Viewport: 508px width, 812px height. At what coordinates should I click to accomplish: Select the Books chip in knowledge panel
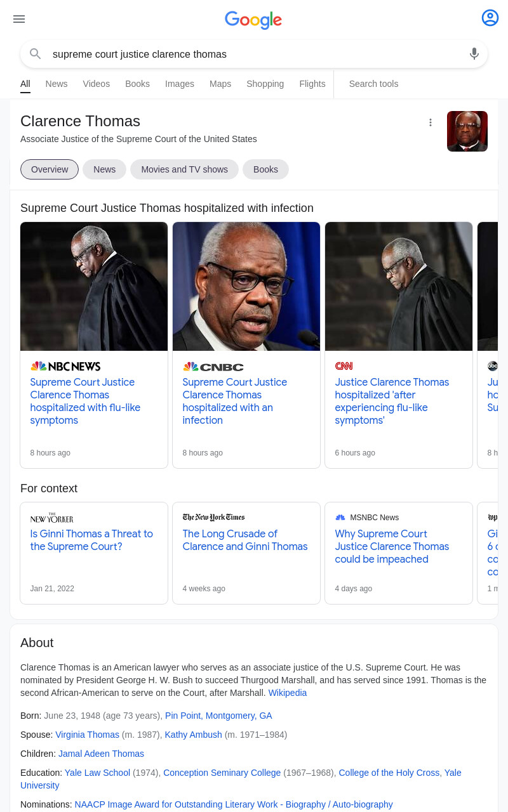265,169
